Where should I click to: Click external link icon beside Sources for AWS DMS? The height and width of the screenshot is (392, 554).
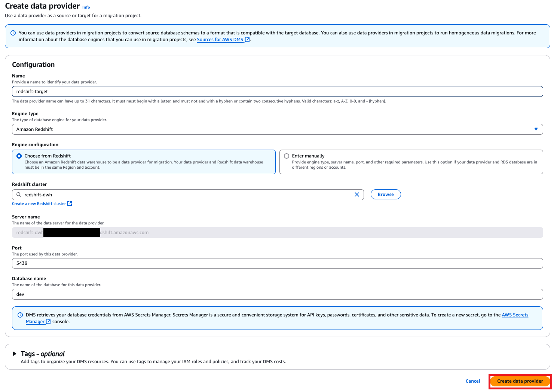point(247,40)
